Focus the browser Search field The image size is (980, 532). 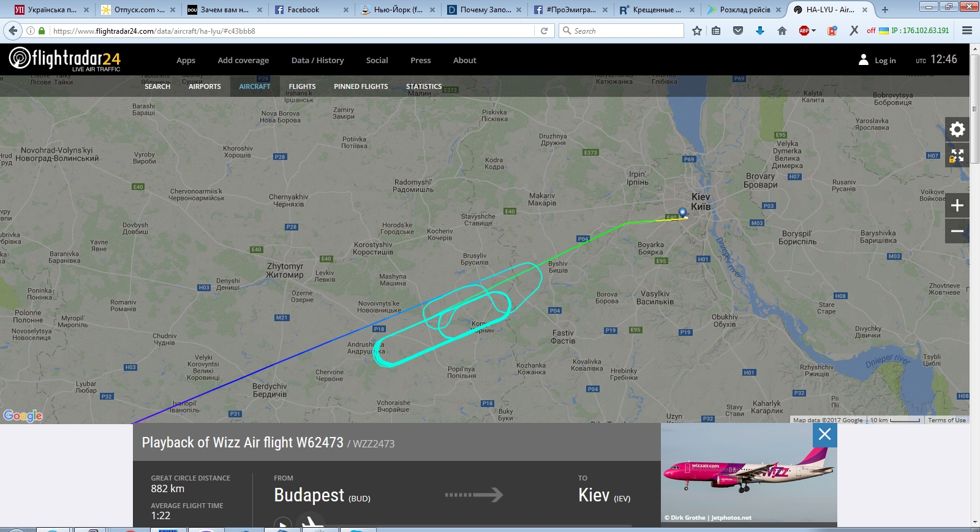621,31
